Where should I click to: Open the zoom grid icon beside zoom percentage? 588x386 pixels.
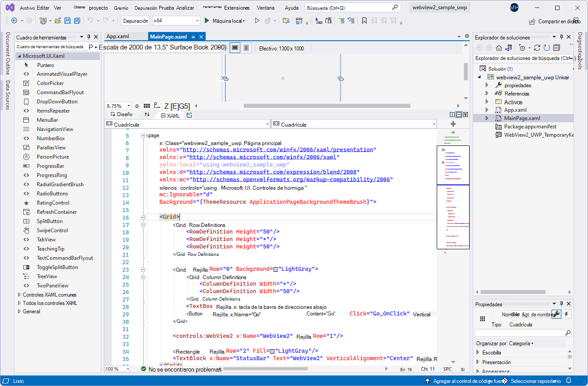click(x=146, y=106)
